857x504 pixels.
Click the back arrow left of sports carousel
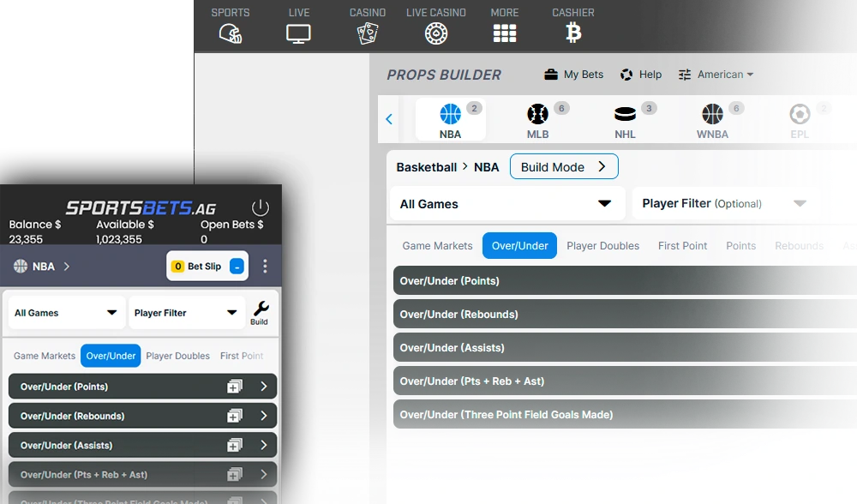(389, 119)
